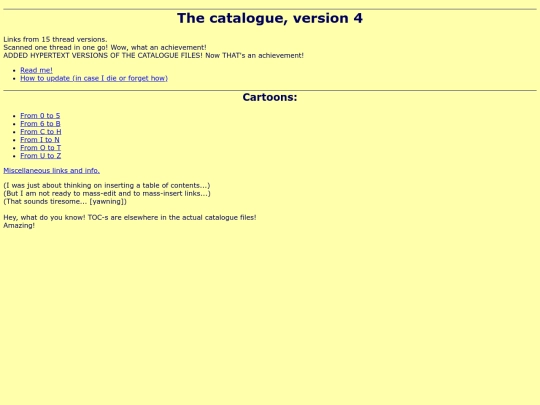Click the "Hey, what do you know!" line
Screen dimensions: 540x405
tap(130, 218)
